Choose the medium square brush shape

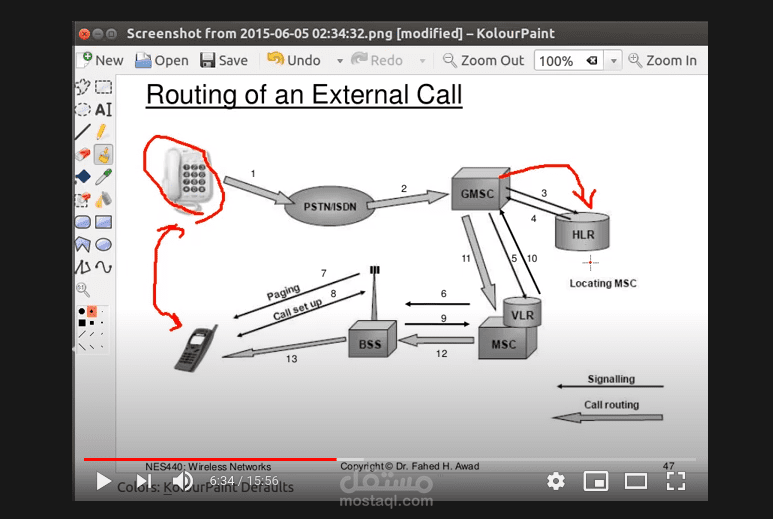click(x=92, y=323)
